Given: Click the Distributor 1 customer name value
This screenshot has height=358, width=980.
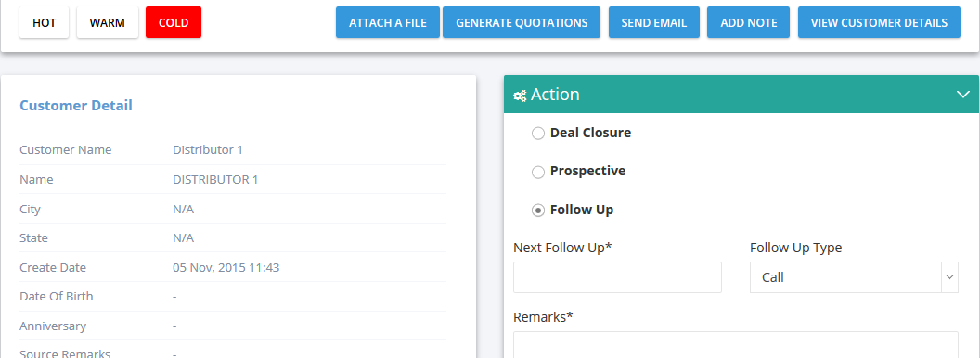Looking at the screenshot, I should [x=208, y=150].
